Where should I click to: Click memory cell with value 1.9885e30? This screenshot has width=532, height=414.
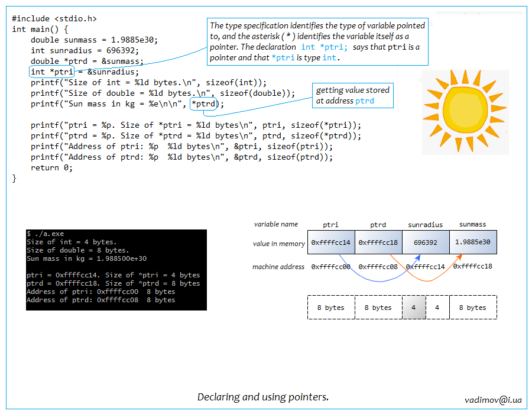(473, 242)
